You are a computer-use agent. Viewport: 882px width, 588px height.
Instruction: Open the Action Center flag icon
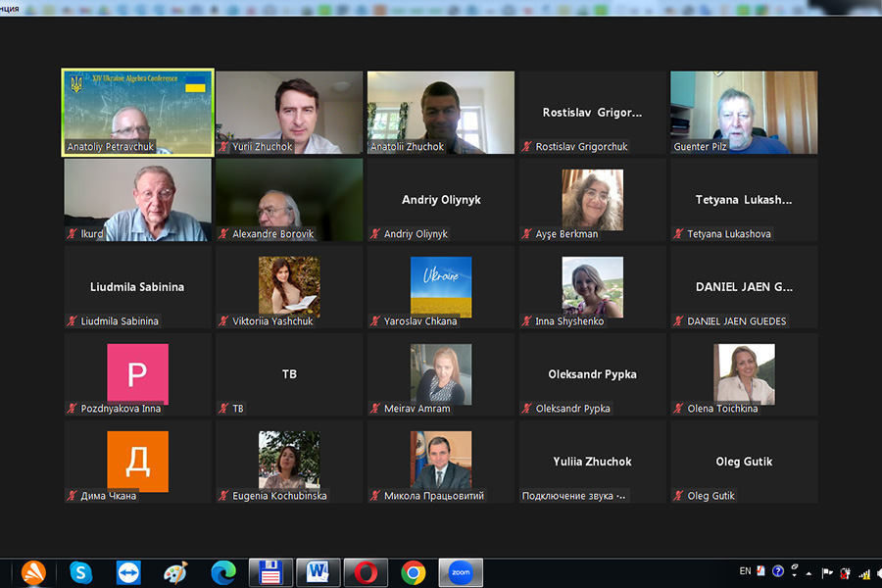pos(827,572)
